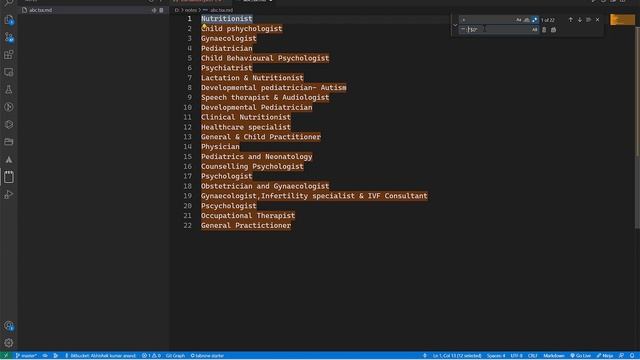Open the Bitbucket status bar item
Image resolution: width=640 pixels, height=360 pixels.
[100, 356]
